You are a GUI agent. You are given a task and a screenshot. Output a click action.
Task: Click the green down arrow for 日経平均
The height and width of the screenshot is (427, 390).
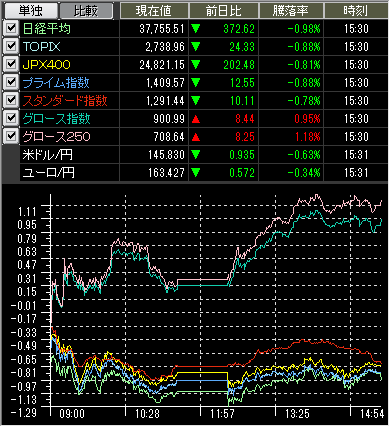(x=196, y=29)
